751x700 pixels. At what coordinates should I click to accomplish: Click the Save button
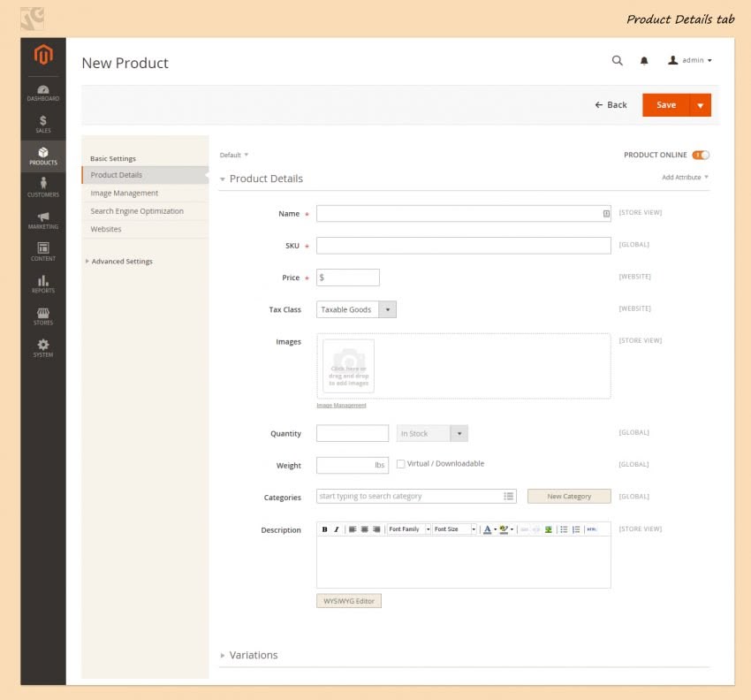coord(666,105)
